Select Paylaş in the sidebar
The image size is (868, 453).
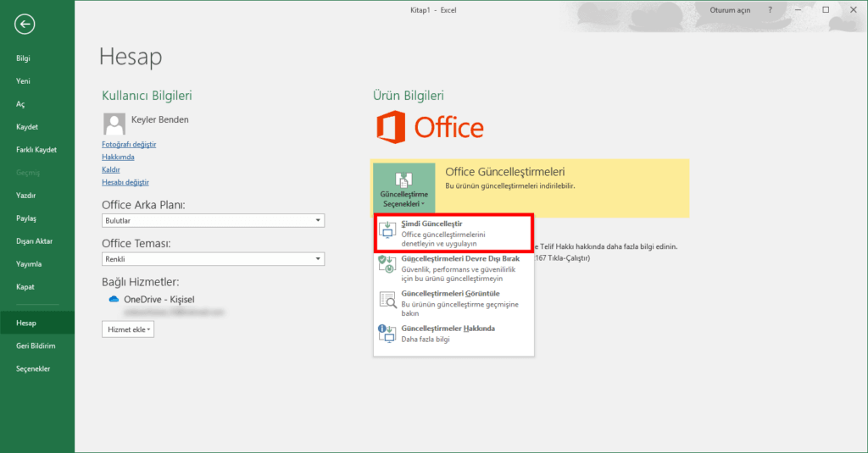pos(26,218)
